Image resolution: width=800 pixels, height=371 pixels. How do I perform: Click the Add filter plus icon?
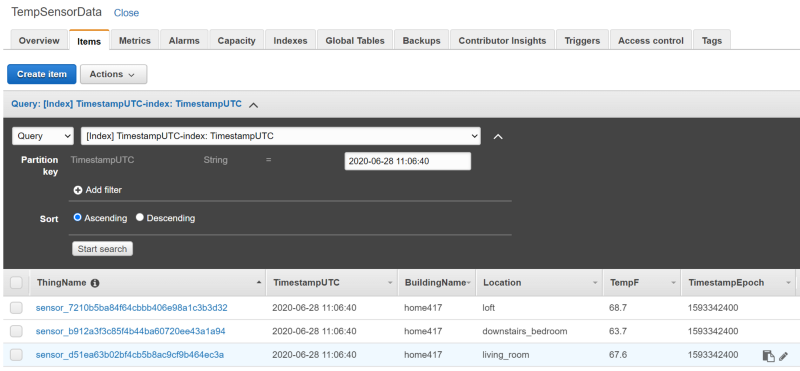(x=78, y=190)
